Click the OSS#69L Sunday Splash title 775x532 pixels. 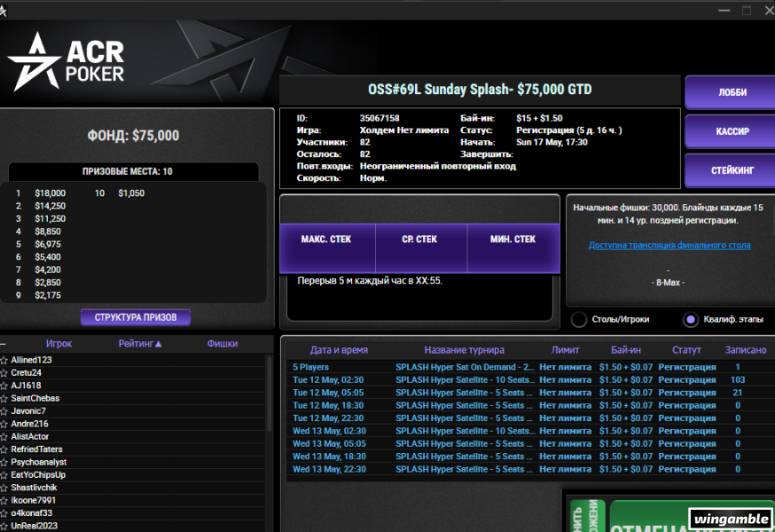point(480,90)
